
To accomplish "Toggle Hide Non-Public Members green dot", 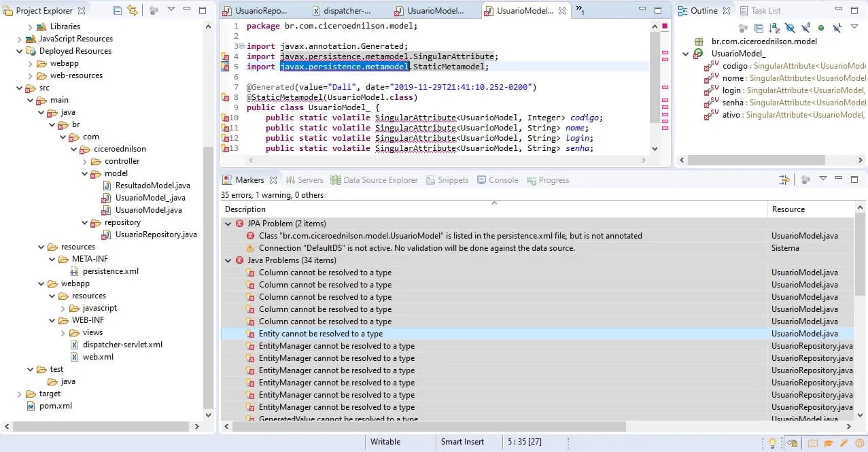I will pos(821,28).
